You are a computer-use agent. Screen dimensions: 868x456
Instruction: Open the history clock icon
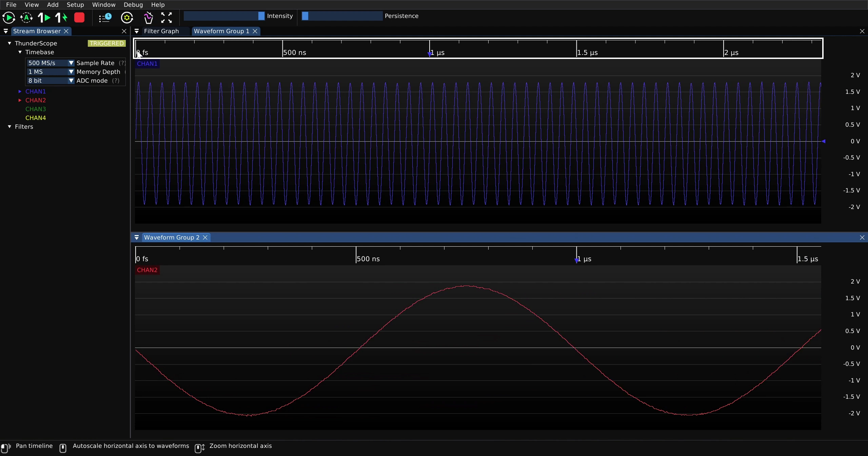105,18
